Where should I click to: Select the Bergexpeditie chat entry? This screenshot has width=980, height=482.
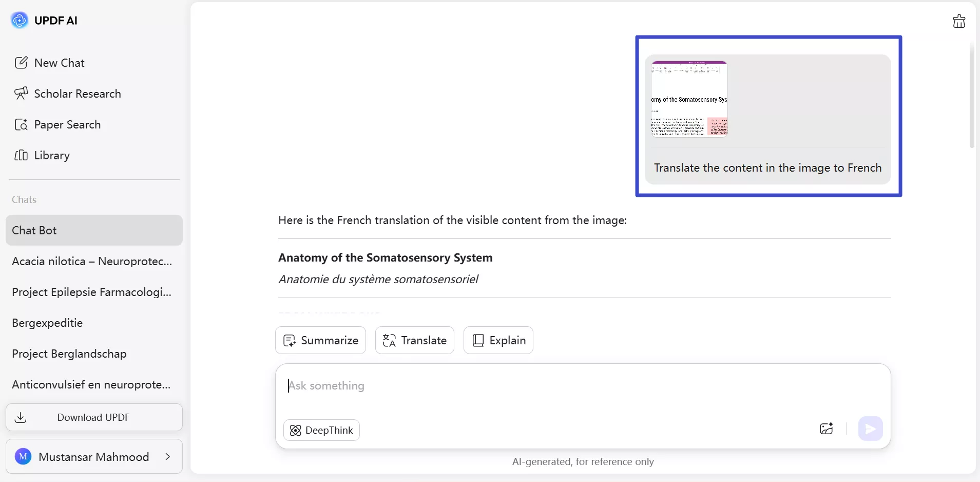[48, 323]
